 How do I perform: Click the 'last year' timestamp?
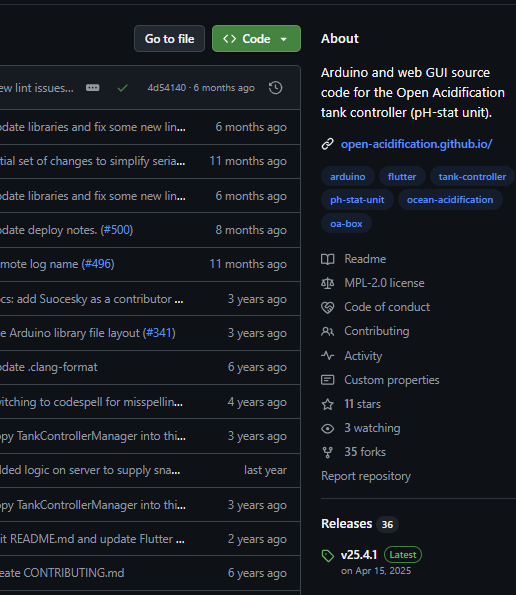pos(265,470)
